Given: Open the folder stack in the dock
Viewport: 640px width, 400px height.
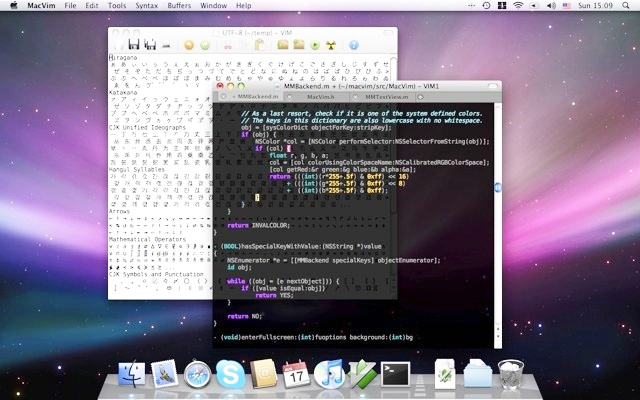Looking at the screenshot, I should (x=478, y=373).
